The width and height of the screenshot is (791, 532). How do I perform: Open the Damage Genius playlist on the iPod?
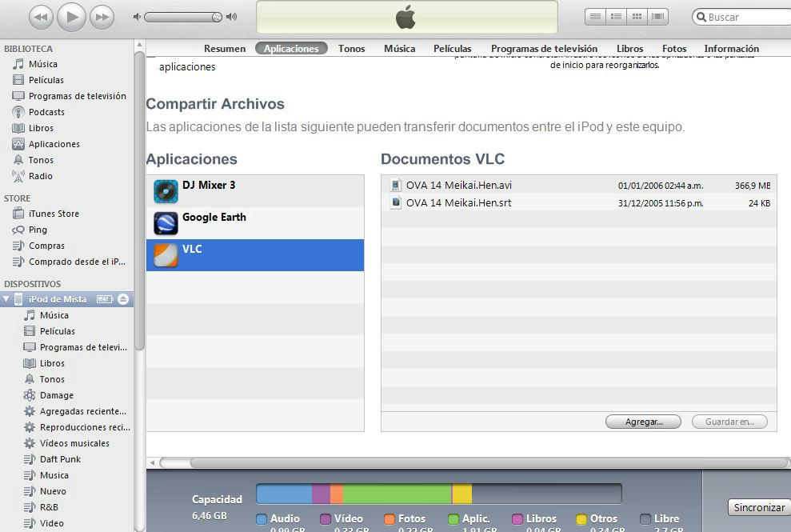click(57, 395)
